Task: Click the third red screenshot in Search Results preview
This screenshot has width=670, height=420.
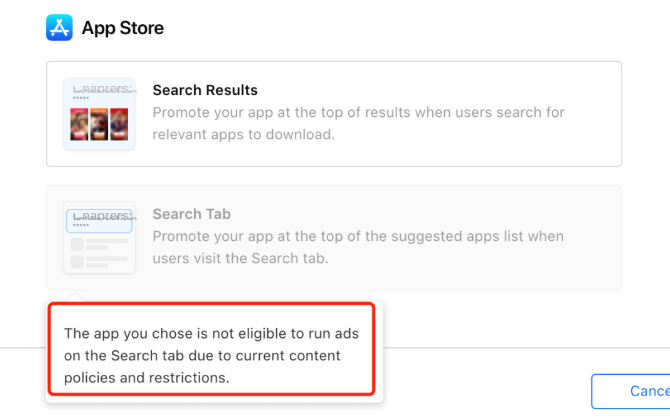Action: pyautogui.click(x=119, y=124)
